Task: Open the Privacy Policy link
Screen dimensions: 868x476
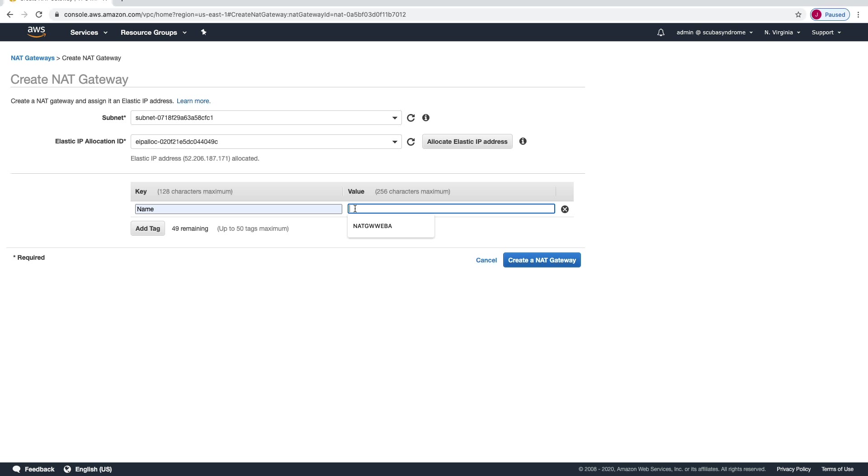Action: 793,469
